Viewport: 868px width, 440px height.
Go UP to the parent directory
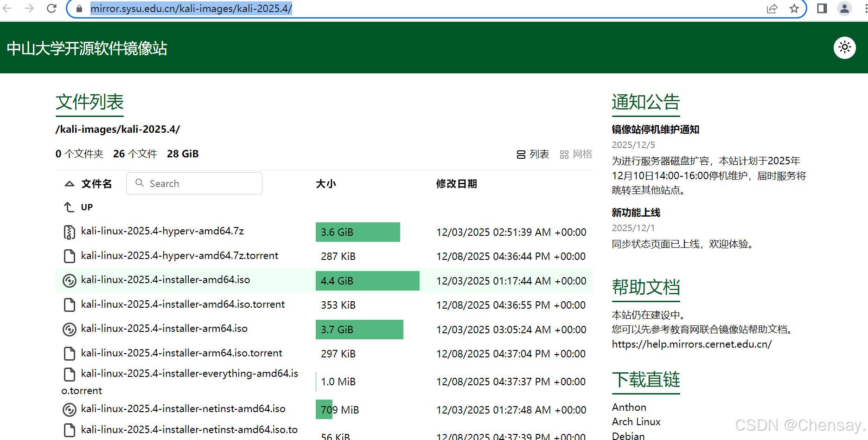(x=87, y=207)
